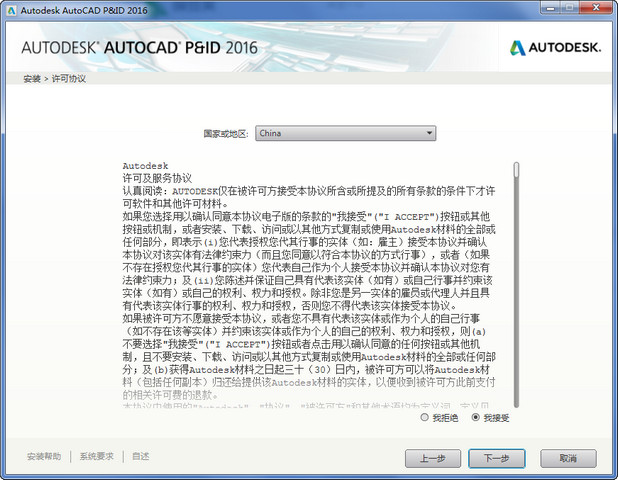Click the license agreement scrollbar thumb
This screenshot has height=480, width=618.
(516, 170)
